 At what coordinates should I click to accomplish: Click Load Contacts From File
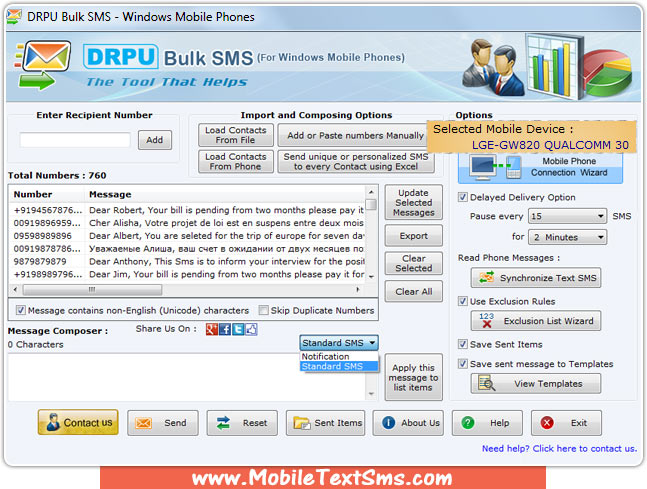point(236,135)
